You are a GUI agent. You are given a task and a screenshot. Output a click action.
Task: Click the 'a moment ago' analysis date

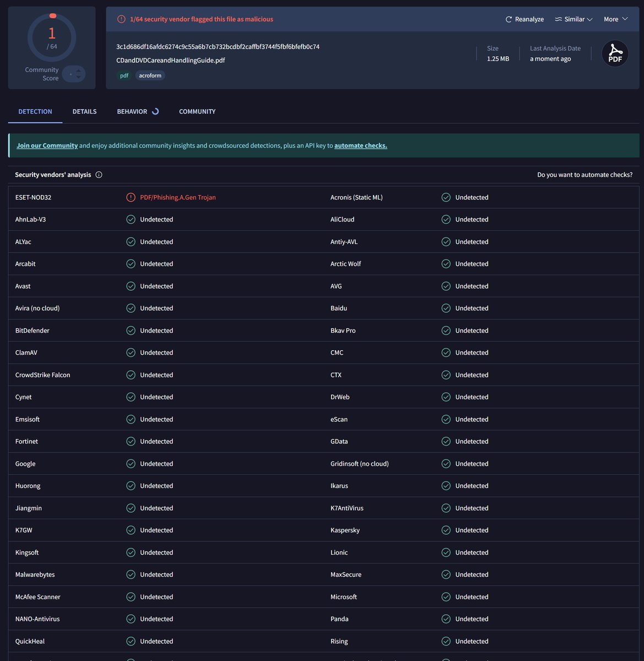click(x=550, y=59)
